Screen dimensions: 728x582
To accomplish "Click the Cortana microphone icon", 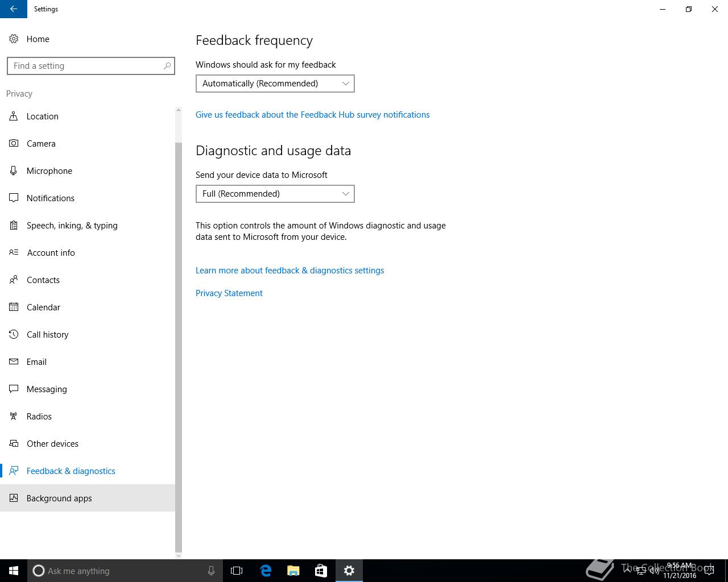I will pyautogui.click(x=211, y=571).
